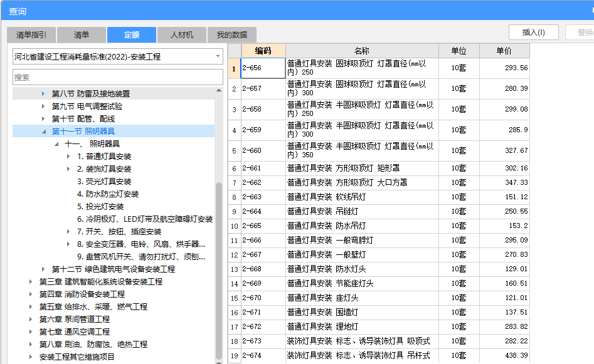Expand 第十二节 绿色建筑电气设备安装工程 node
The width and height of the screenshot is (594, 364).
[x=43, y=269]
